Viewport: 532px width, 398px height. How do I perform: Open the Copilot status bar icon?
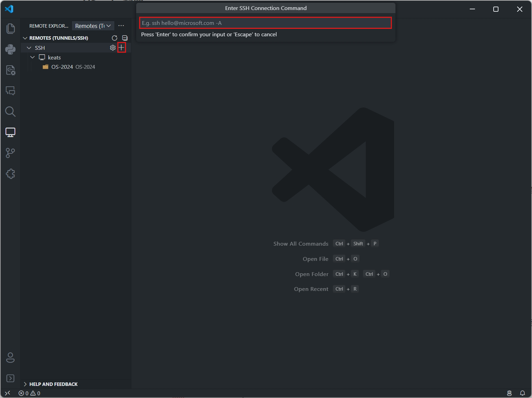tap(509, 393)
